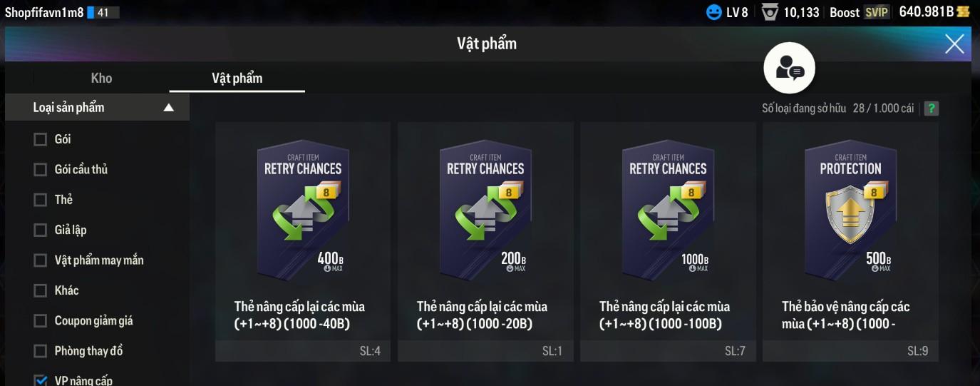Screen dimensions: 980x386
Task: Select the Retry Chances 1000B item card
Action: click(668, 242)
